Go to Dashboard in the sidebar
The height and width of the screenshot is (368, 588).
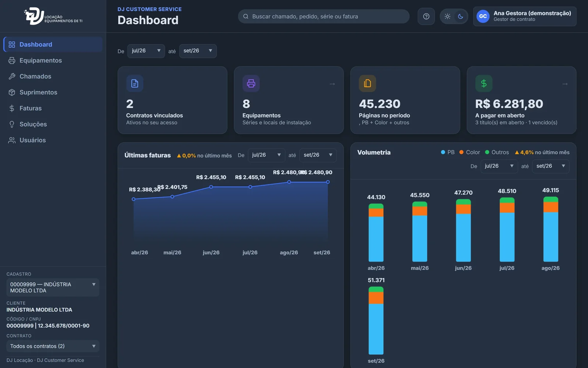[53, 45]
